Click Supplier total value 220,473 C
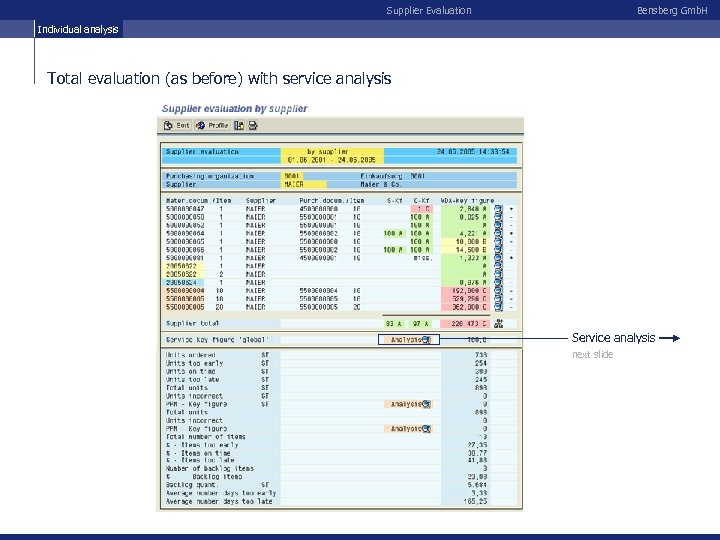720x540 pixels. (x=465, y=324)
